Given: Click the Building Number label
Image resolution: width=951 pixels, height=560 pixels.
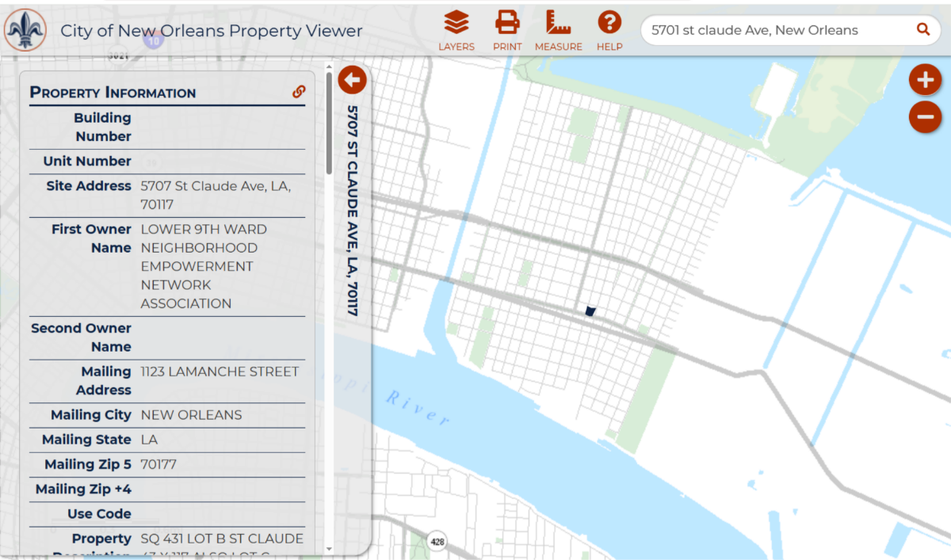Looking at the screenshot, I should click(x=102, y=127).
